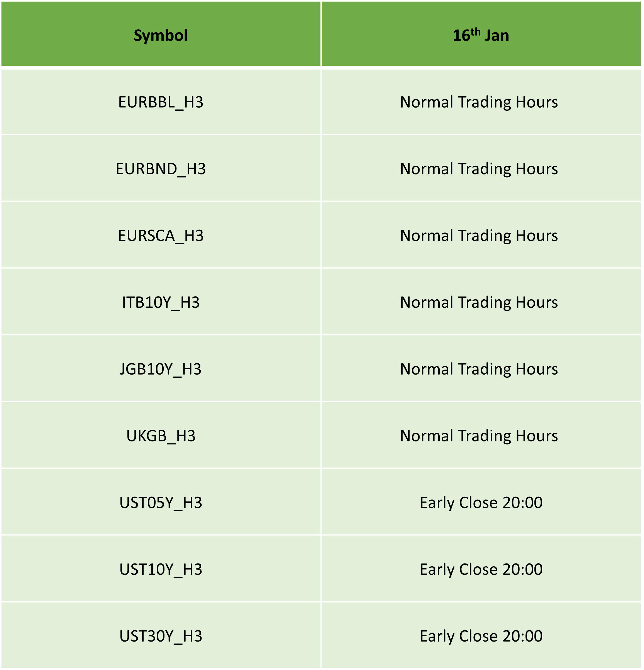644x670 pixels.
Task: Select the UST30Y_H3 symbol cell
Action: [161, 635]
